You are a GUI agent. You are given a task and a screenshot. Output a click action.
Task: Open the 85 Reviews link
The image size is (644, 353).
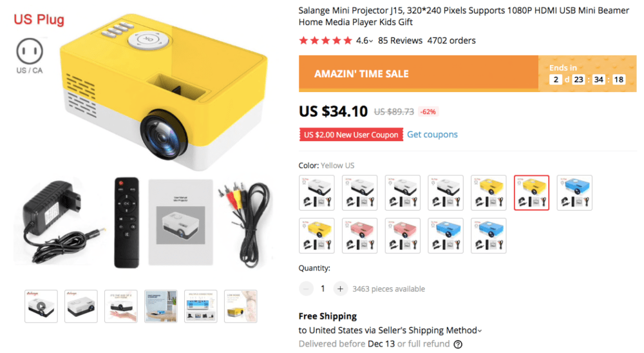tap(400, 41)
